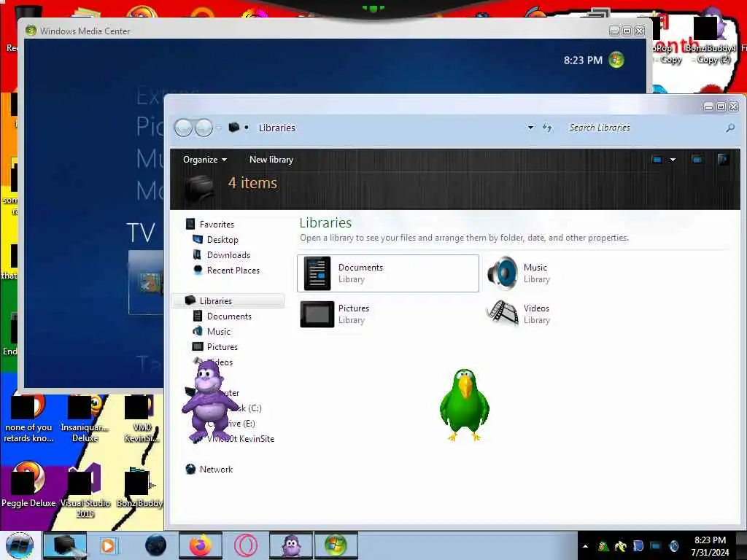The width and height of the screenshot is (747, 560).
Task: Click the Windows Media Center title text
Action: pos(85,31)
